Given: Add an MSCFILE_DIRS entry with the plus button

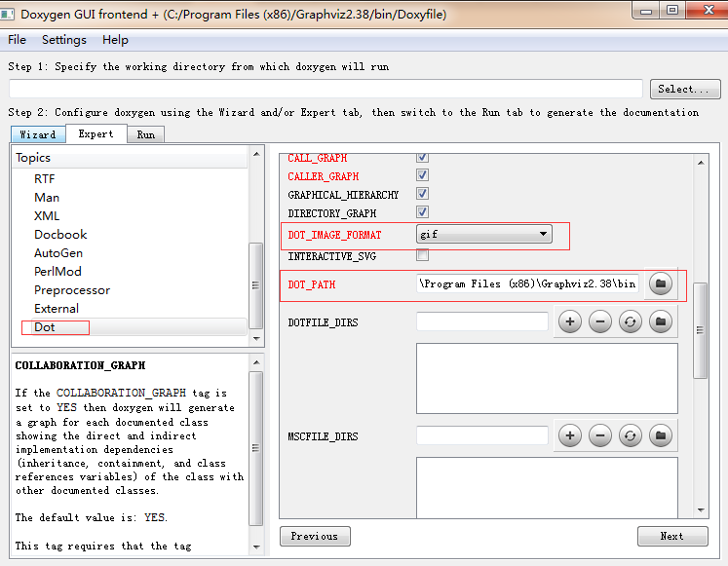Looking at the screenshot, I should click(x=570, y=435).
